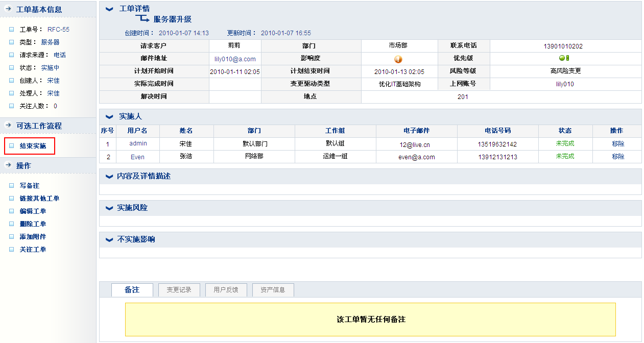Open the 编辑工单 action link
Image resolution: width=644 pixels, height=343 pixels.
tap(33, 211)
